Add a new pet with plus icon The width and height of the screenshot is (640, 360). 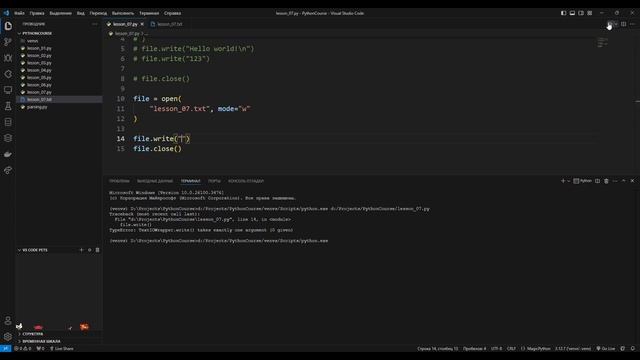pyautogui.click(x=81, y=250)
